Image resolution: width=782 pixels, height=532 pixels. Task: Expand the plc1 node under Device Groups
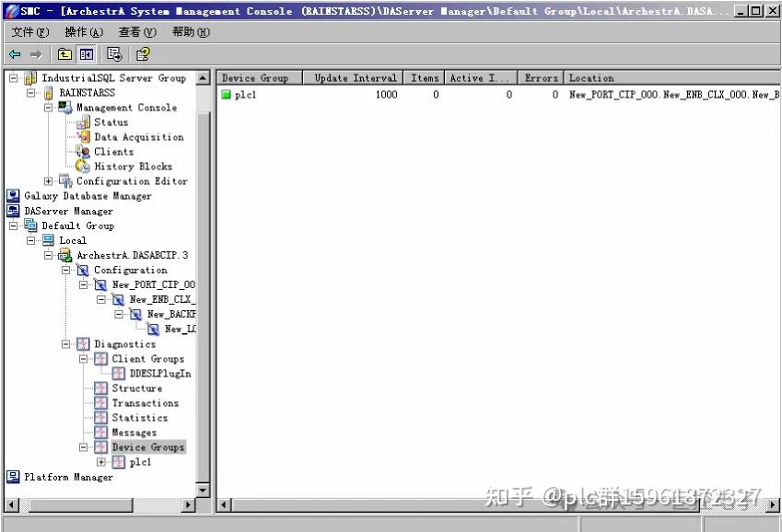pos(100,462)
